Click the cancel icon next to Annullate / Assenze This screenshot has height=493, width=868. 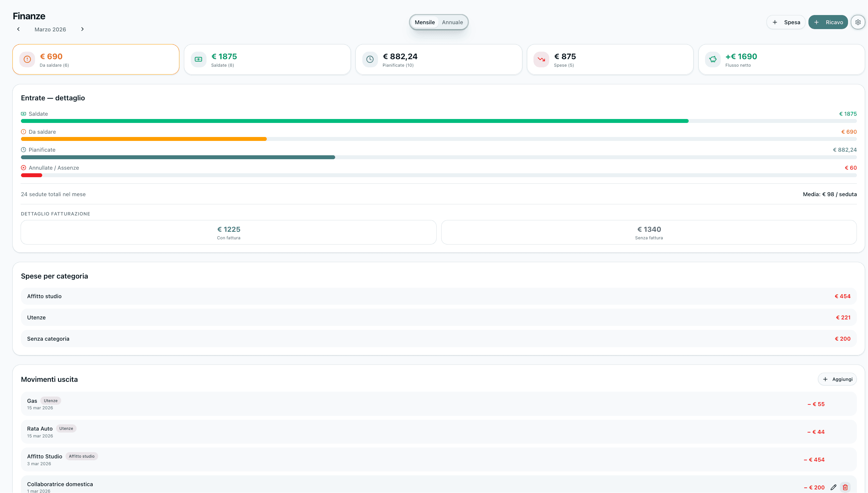coord(23,167)
